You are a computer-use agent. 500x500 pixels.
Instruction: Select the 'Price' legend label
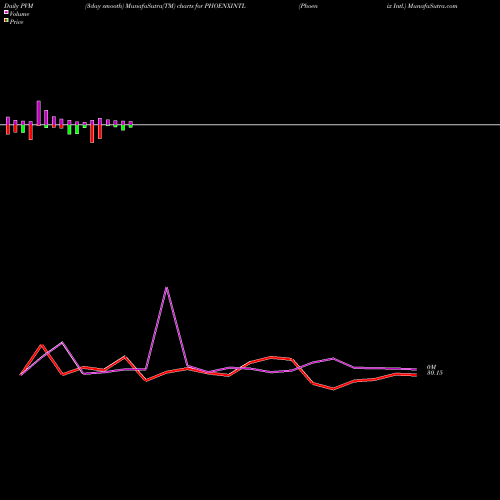(16, 22)
